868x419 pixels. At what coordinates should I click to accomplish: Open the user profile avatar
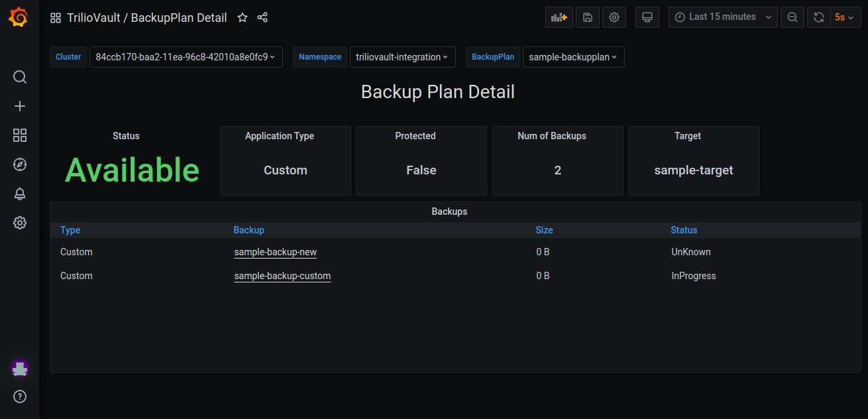pos(20,368)
